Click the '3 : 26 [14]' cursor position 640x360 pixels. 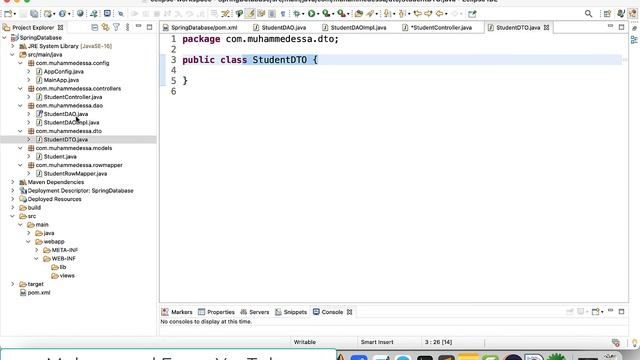438,342
